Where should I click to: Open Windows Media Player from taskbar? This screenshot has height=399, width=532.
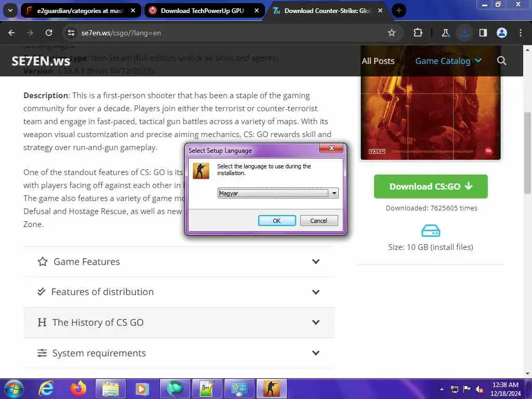click(x=142, y=389)
